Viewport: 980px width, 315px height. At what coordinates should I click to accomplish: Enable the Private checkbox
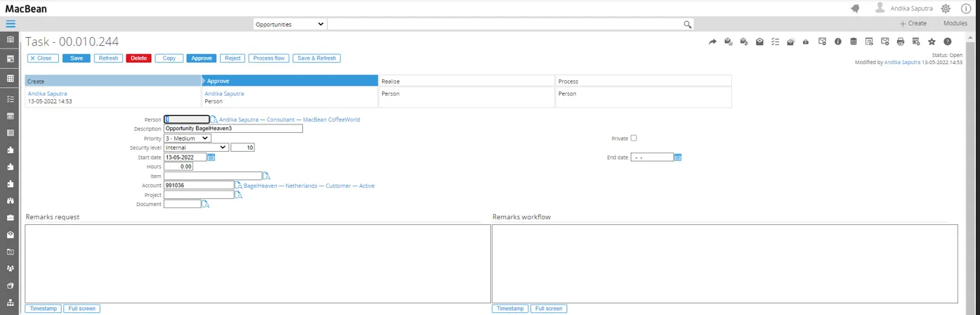[x=634, y=139]
